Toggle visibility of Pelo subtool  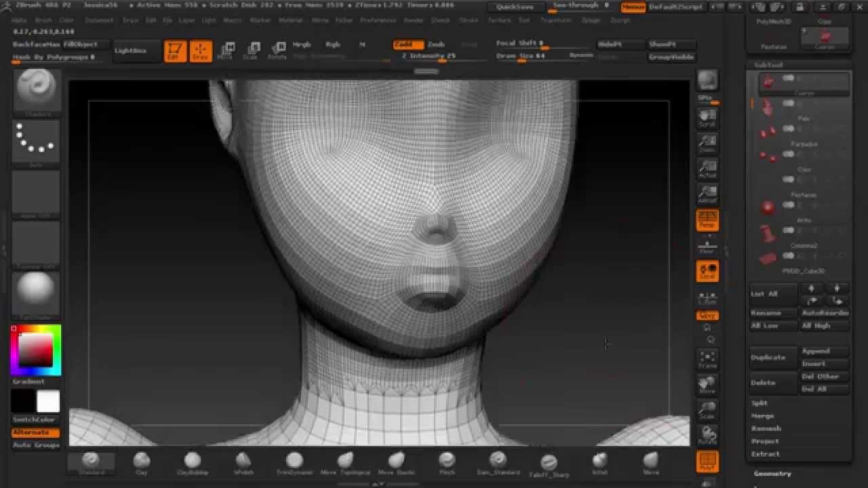(788, 103)
